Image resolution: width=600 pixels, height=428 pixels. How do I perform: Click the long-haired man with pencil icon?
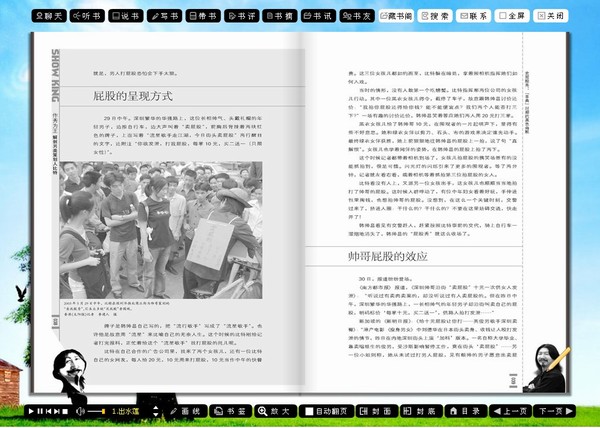coord(547,368)
